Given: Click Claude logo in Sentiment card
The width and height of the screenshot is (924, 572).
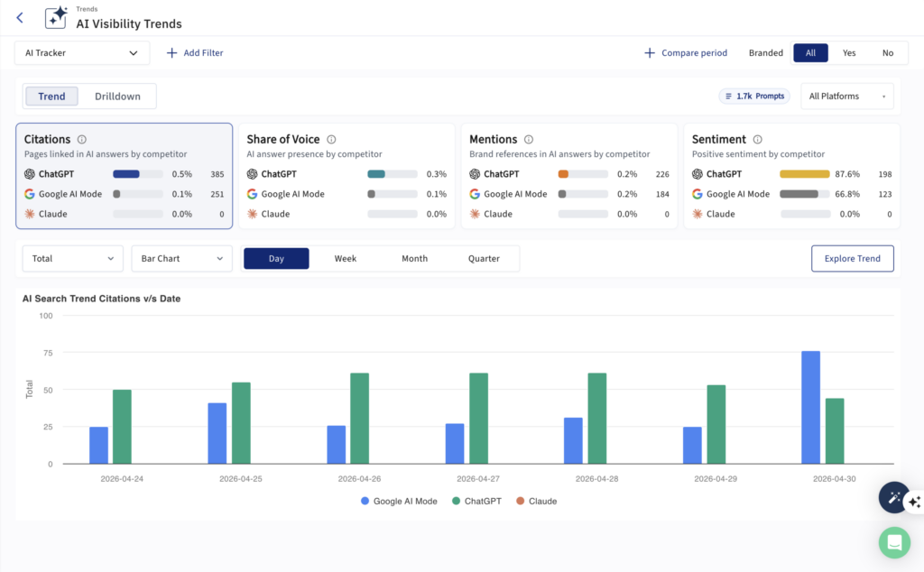Looking at the screenshot, I should click(x=698, y=214).
